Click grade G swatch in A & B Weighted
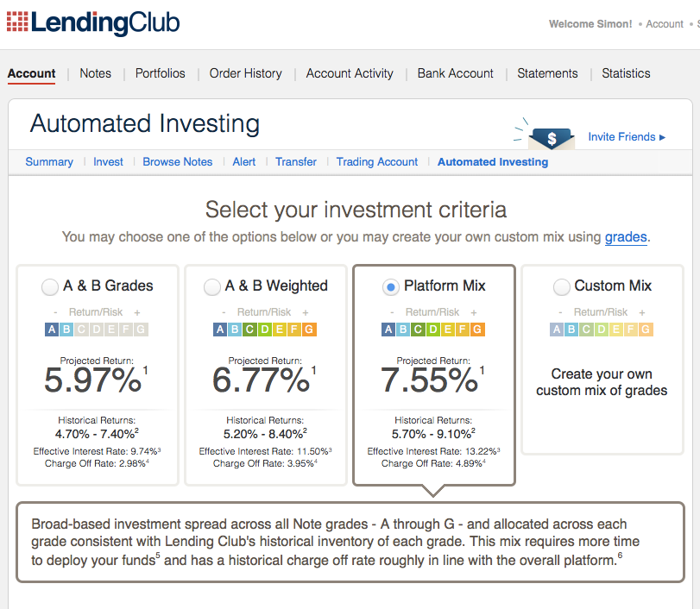700x609 pixels. click(310, 329)
